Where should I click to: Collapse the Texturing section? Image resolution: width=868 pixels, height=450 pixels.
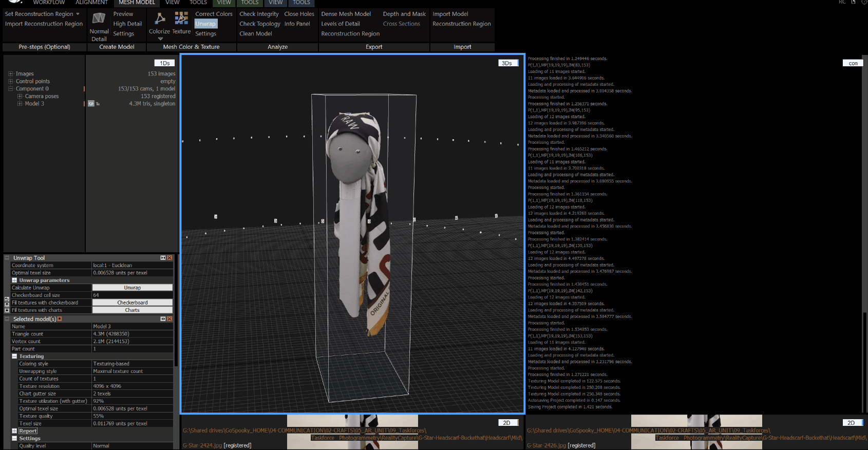(x=14, y=357)
